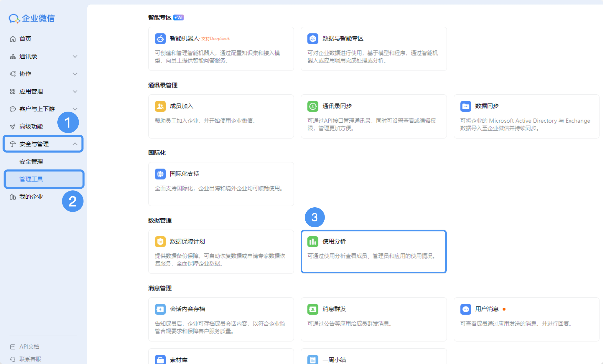This screenshot has width=603, height=364.
Task: Open the 消息群发 card
Action: [x=373, y=319]
